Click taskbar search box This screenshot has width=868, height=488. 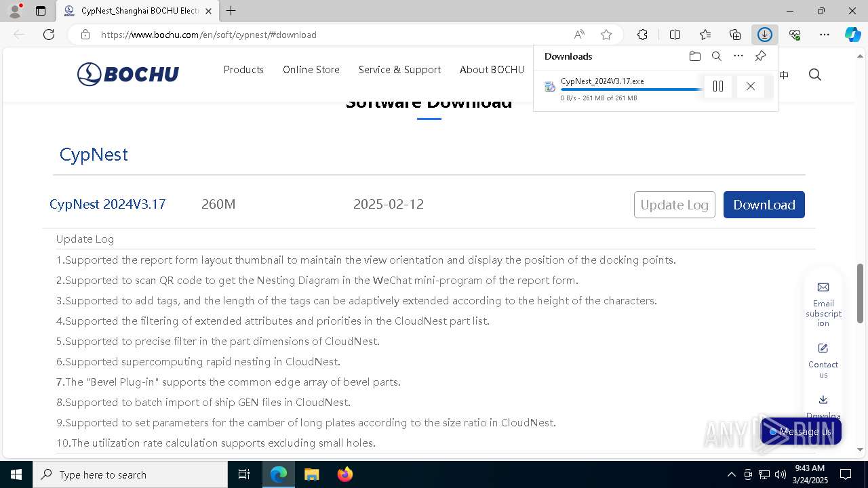tap(130, 474)
